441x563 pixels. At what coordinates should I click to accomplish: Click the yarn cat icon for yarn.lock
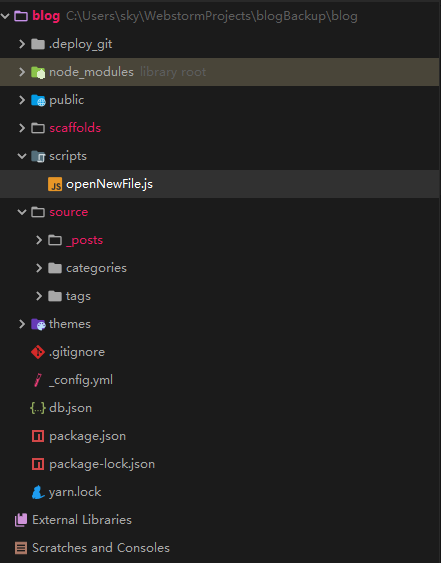[x=38, y=492]
